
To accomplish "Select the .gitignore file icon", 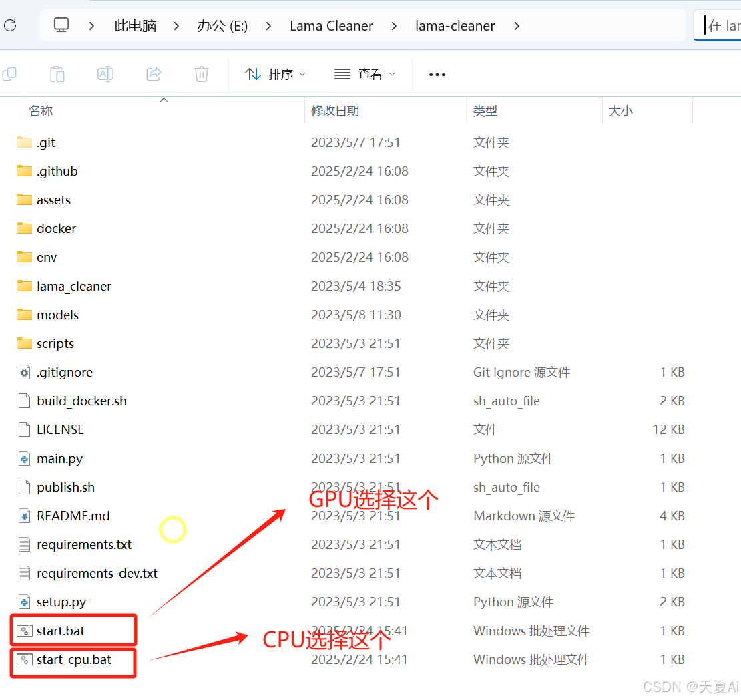I will (24, 372).
